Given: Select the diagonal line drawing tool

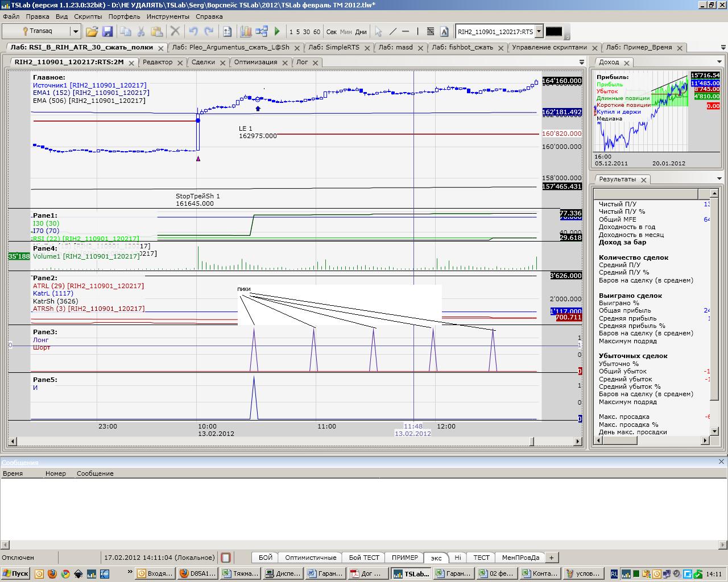Looking at the screenshot, I should (x=392, y=32).
